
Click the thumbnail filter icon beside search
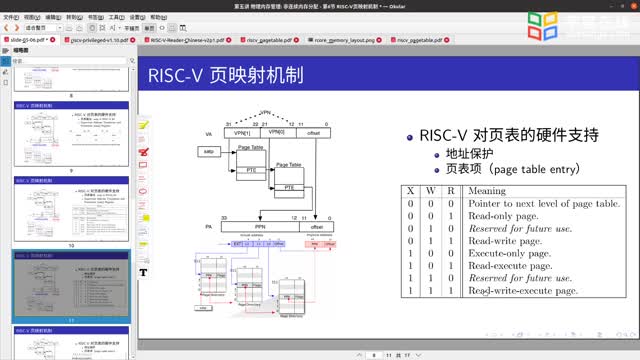132,61
